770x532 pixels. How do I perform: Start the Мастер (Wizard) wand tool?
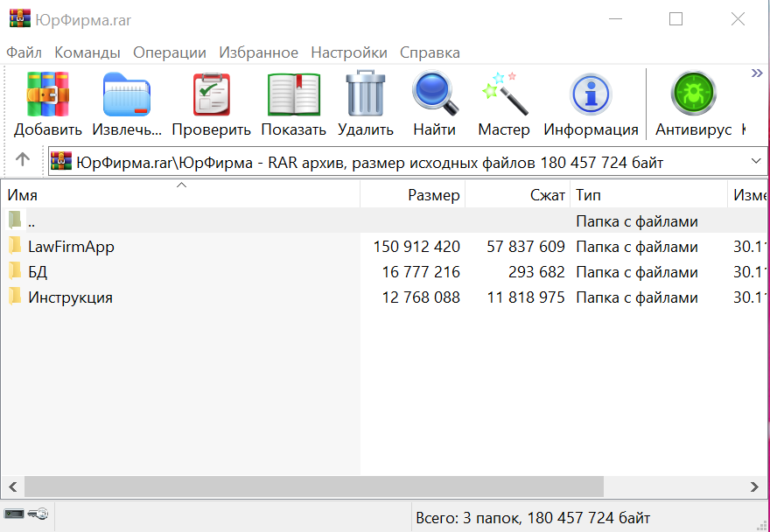(504, 94)
